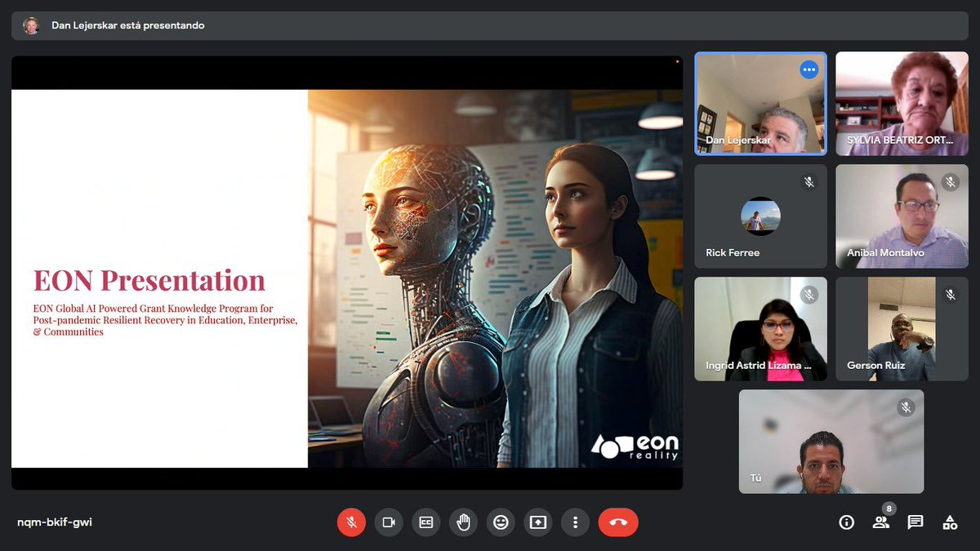Select Anibal Montalvo's video tile

[x=902, y=216]
